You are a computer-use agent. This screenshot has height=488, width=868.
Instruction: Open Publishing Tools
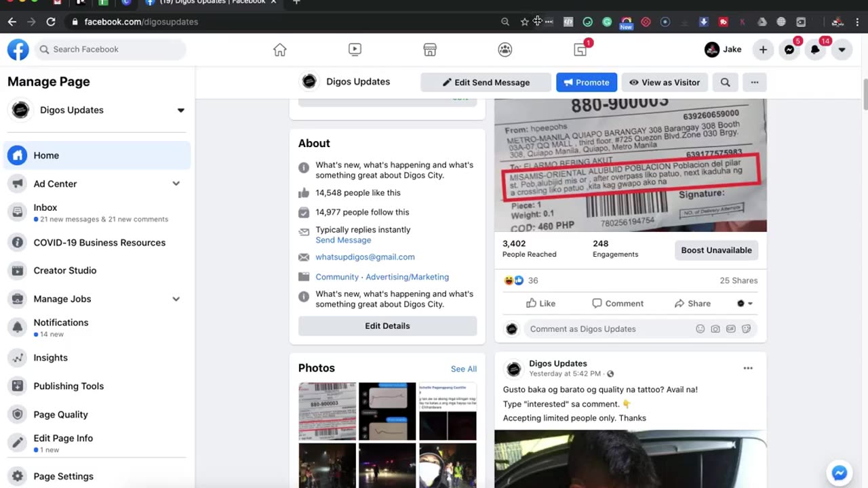[x=97, y=386]
